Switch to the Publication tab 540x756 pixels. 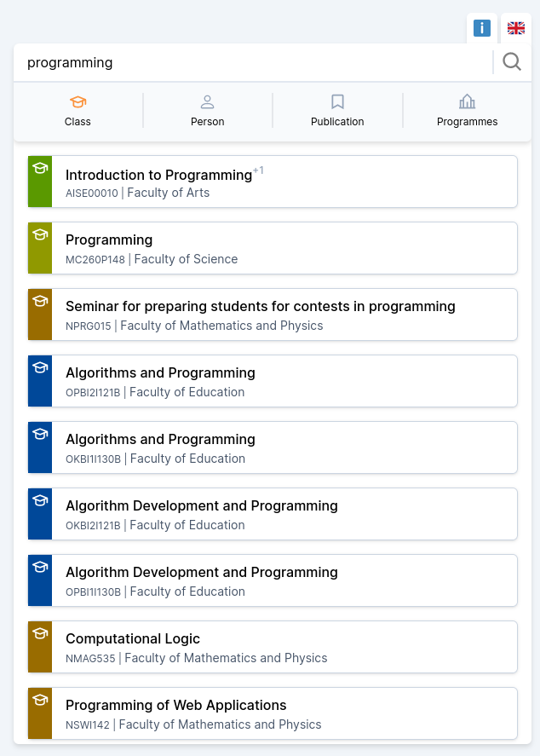tap(337, 111)
